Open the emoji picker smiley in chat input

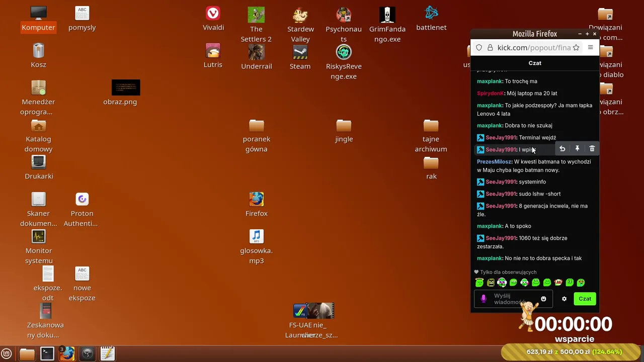(x=543, y=299)
